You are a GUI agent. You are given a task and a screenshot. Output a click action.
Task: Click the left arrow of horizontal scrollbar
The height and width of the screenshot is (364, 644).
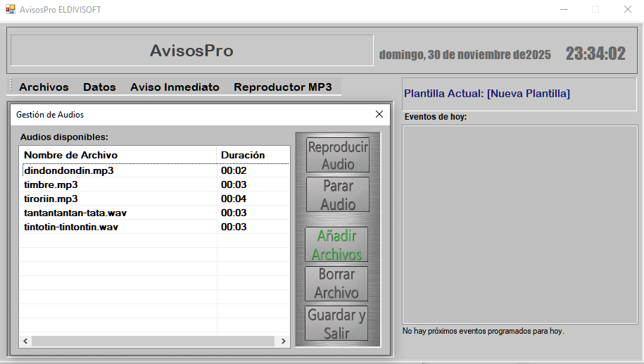(x=25, y=341)
